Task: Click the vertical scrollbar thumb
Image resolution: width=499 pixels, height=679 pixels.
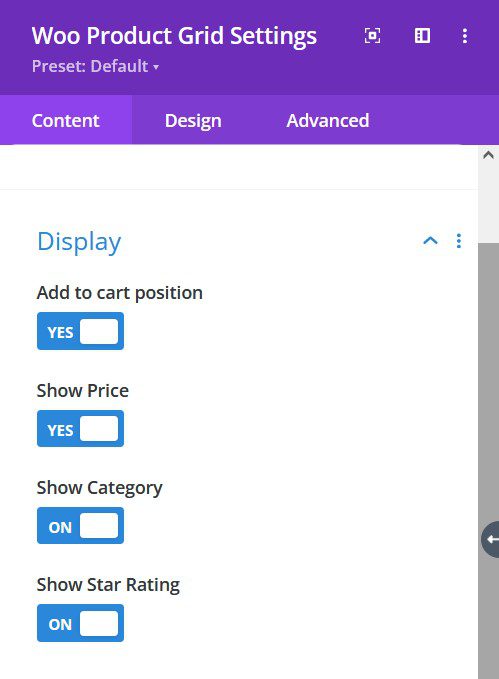Action: (x=489, y=461)
